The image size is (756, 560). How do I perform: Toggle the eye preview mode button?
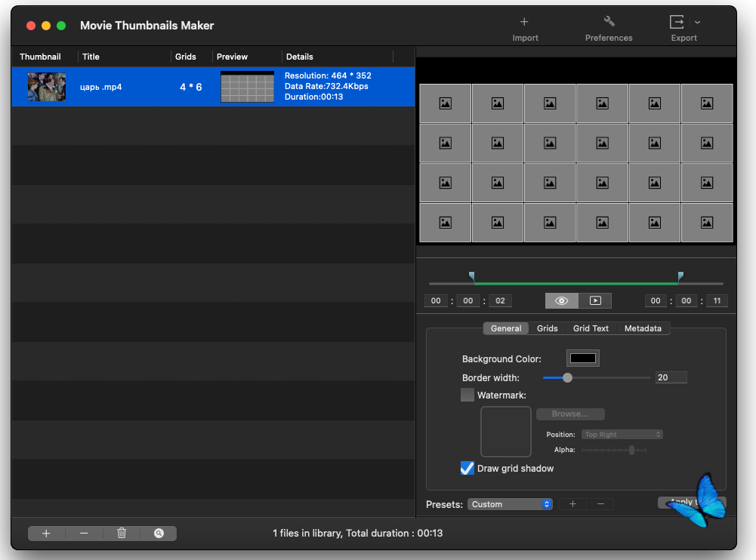(562, 300)
